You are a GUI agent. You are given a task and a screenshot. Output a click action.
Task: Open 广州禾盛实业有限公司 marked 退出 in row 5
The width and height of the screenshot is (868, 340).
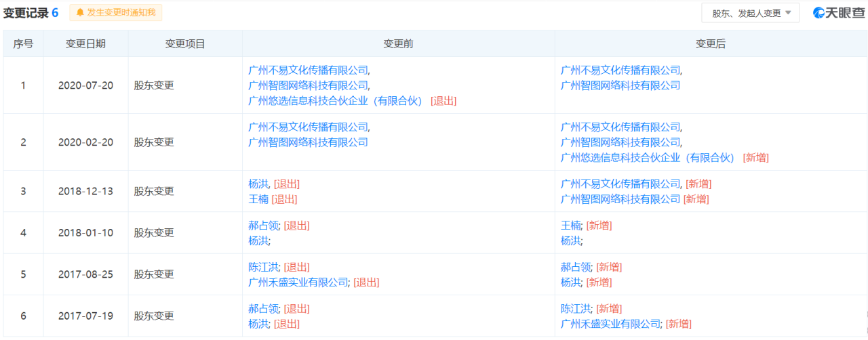click(298, 282)
